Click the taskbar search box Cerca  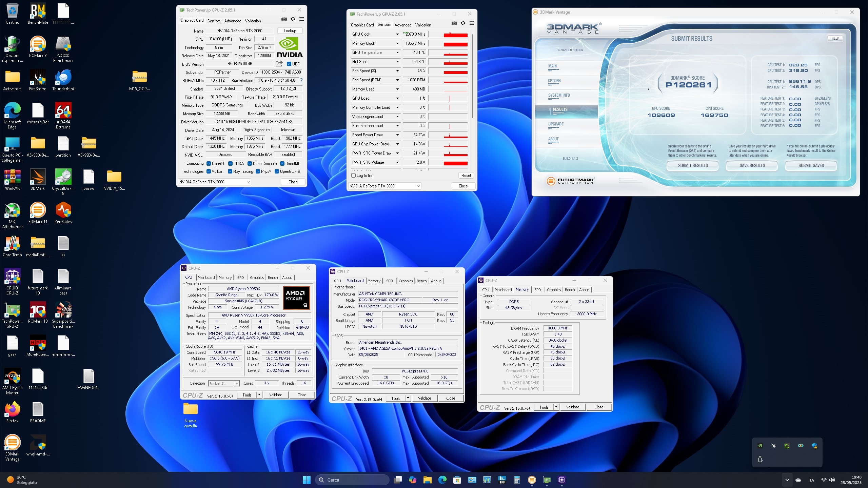352,480
